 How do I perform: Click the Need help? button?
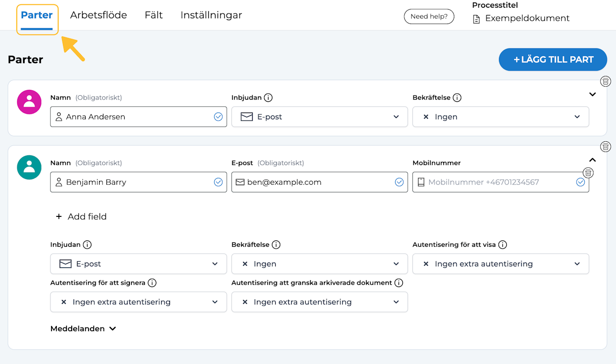click(x=429, y=16)
